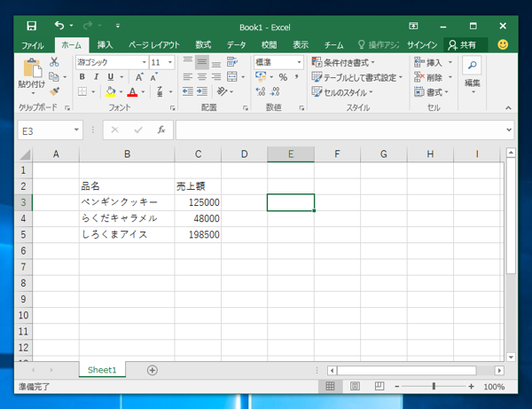Switch to Page Break Preview icon
The image size is (532, 409).
[379, 386]
